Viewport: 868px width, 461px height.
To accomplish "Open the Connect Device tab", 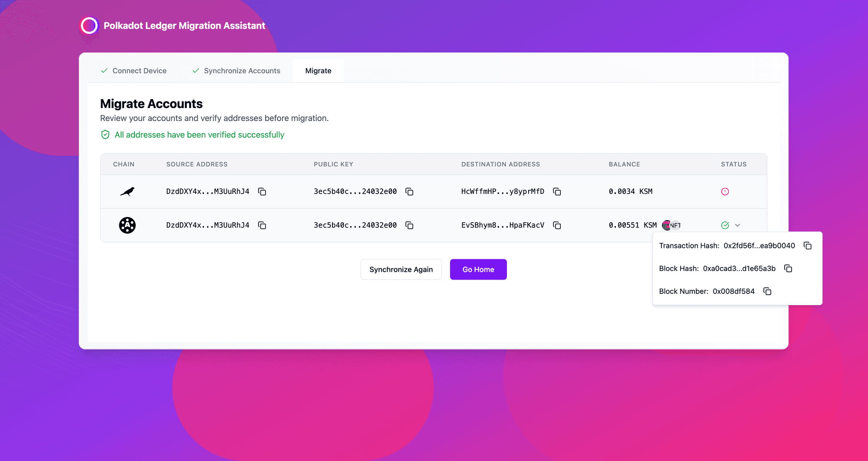I will pos(134,71).
